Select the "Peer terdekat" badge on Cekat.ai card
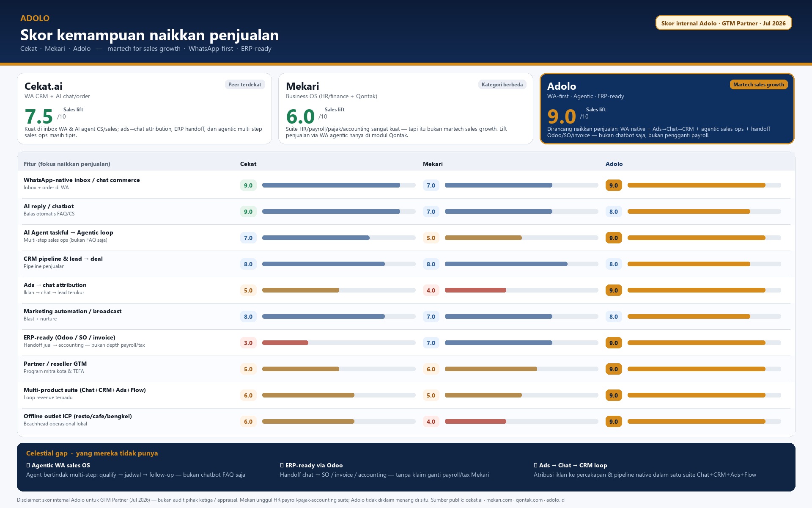 tap(245, 85)
